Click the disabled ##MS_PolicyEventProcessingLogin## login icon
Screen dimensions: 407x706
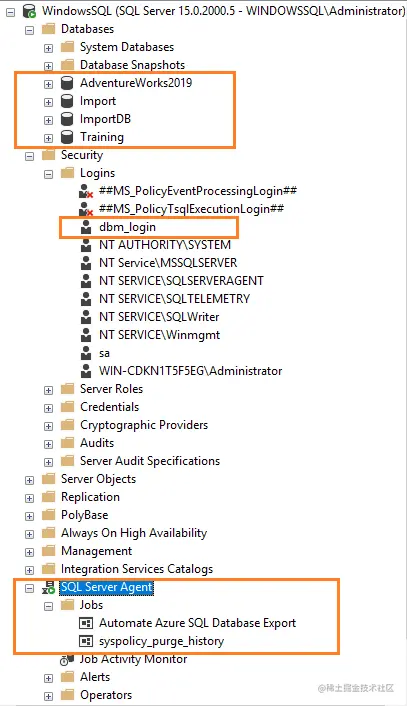pyautogui.click(x=86, y=191)
